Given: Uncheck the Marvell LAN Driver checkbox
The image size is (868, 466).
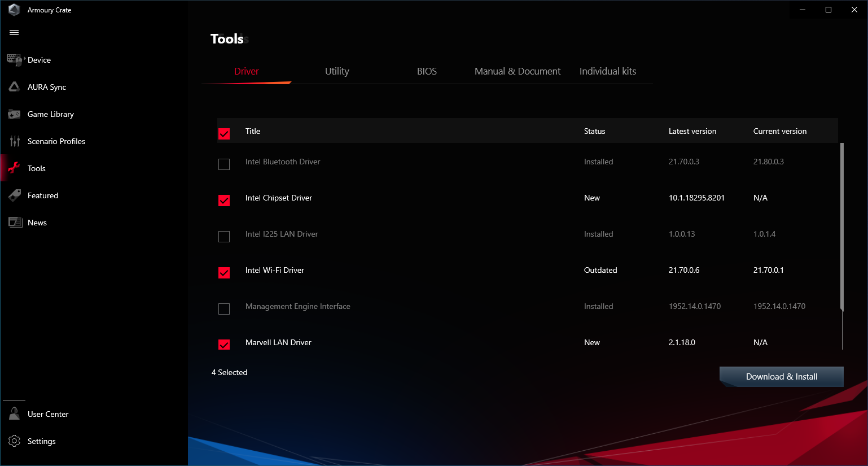Looking at the screenshot, I should (224, 345).
